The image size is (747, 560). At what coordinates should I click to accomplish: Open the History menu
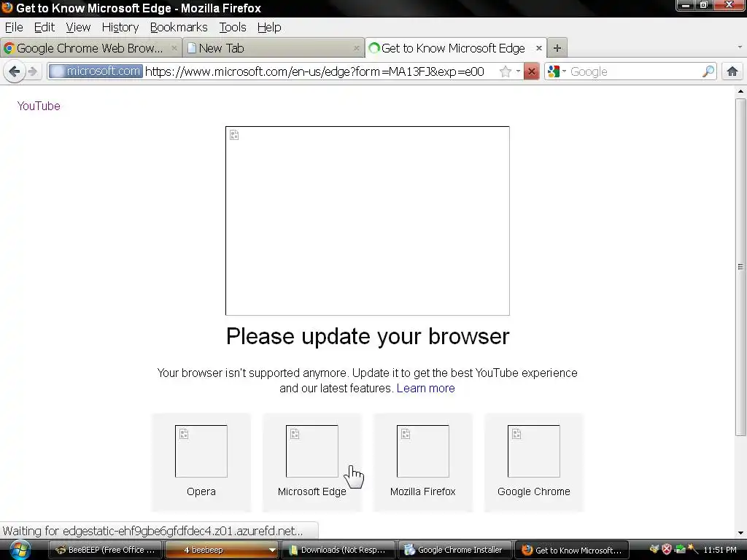pyautogui.click(x=120, y=27)
